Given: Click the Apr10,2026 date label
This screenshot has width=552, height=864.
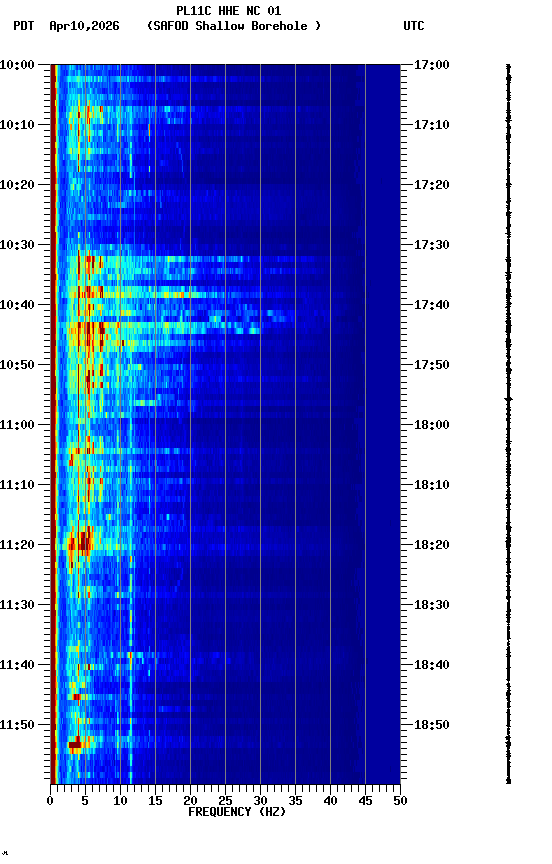Looking at the screenshot, I should click(x=84, y=26).
